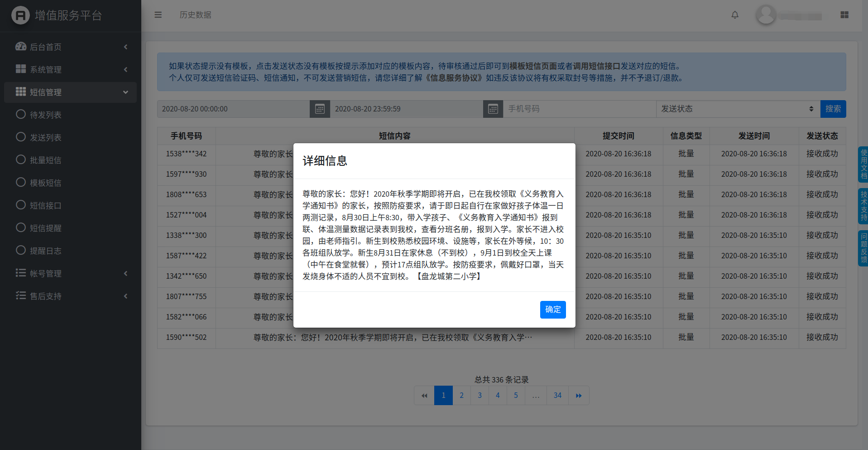868x450 pixels.
Task: Click the user avatar icon
Action: pyautogui.click(x=766, y=15)
